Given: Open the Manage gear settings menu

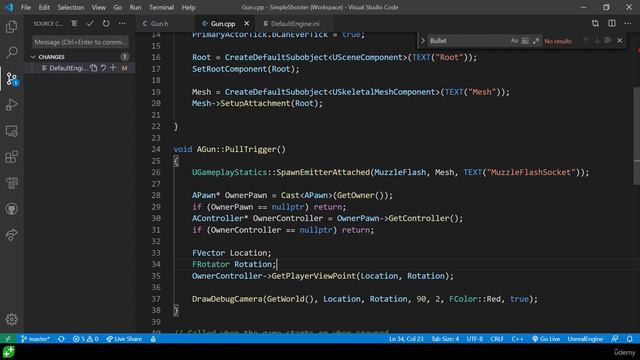Looking at the screenshot, I should (x=11, y=319).
